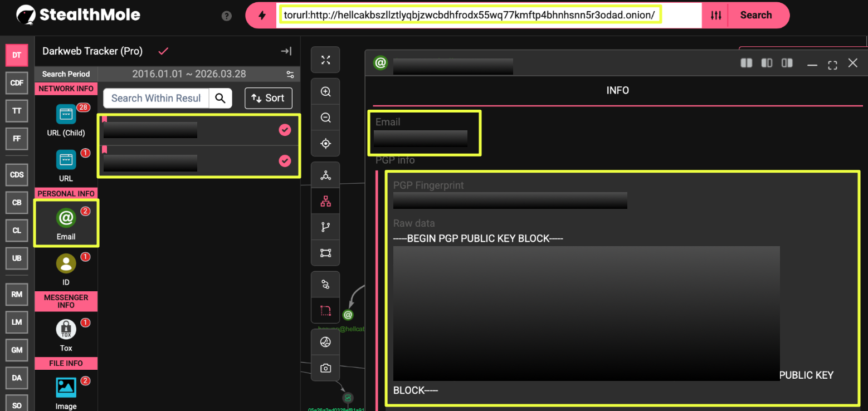Click the search period settings slider icon
Screen dimensions: 868x411
pyautogui.click(x=290, y=74)
